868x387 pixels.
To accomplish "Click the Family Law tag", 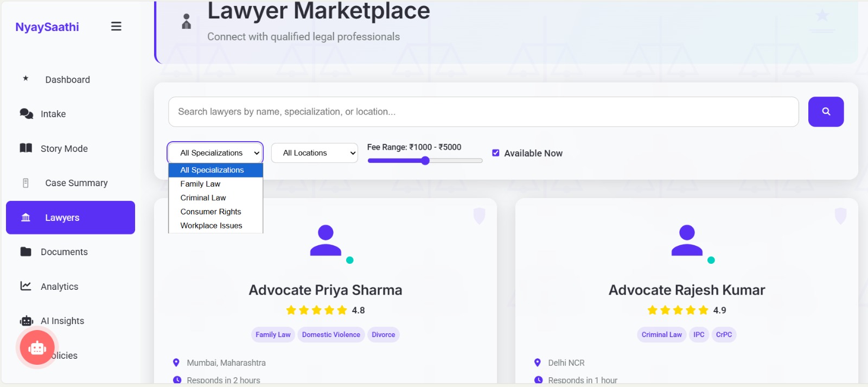I will [x=273, y=335].
